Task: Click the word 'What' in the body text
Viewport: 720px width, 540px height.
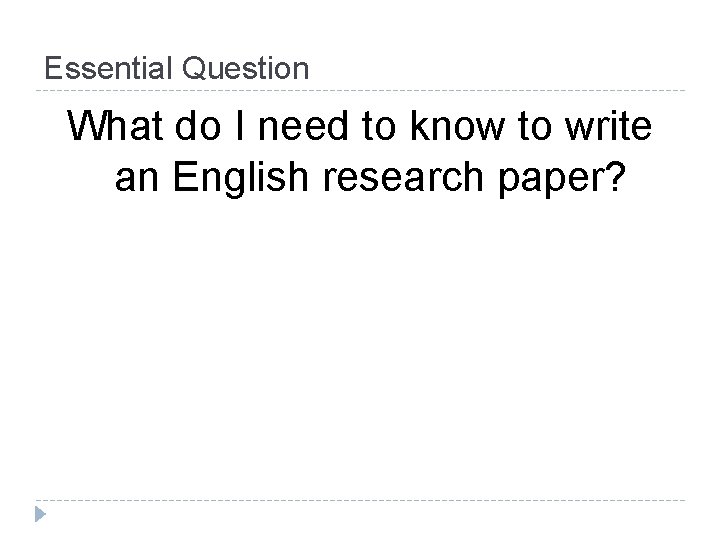Action: (x=115, y=125)
